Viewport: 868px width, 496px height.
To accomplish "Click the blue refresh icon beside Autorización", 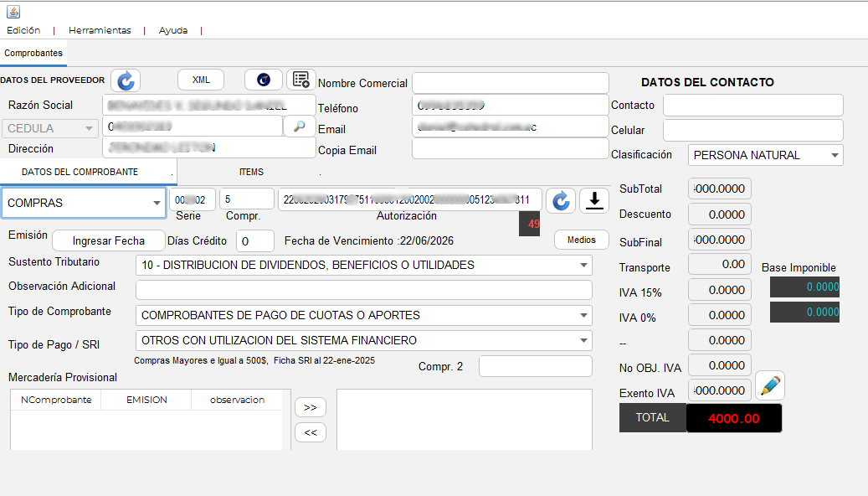I will tap(561, 200).
